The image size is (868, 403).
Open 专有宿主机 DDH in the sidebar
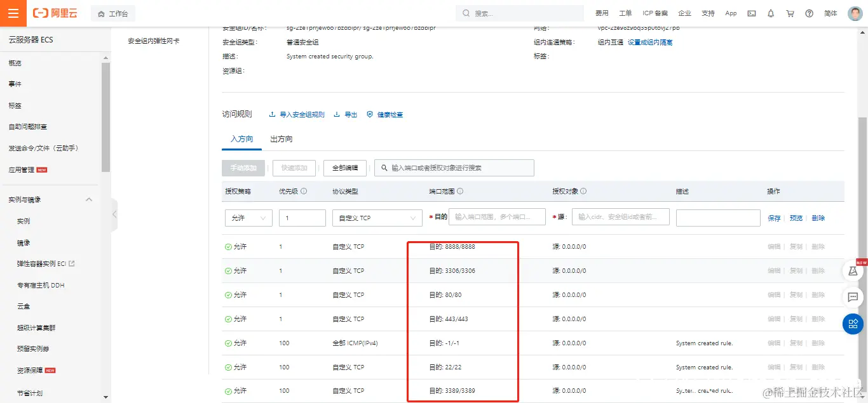pos(41,285)
